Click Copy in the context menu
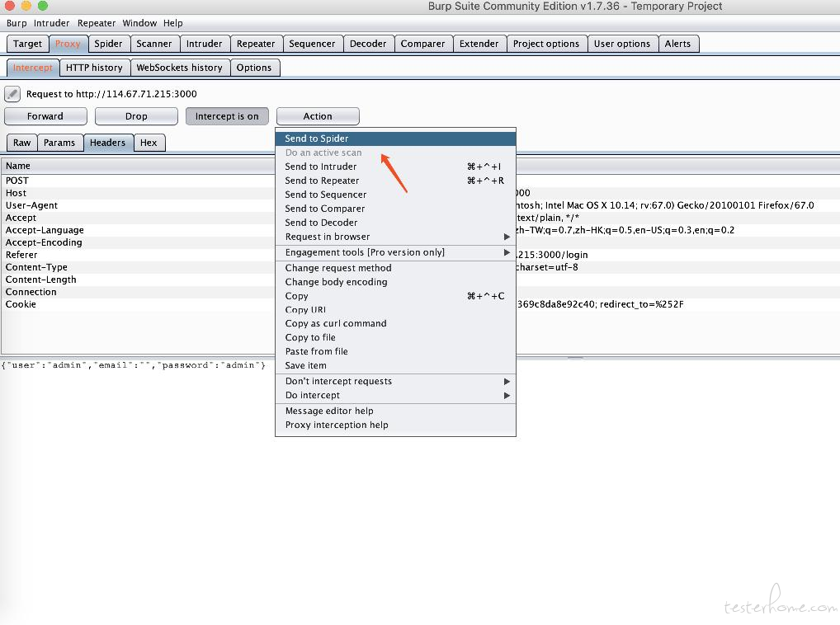 click(395, 296)
